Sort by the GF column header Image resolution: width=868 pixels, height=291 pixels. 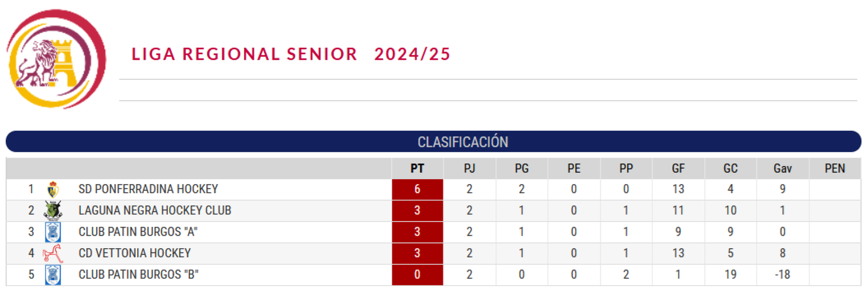click(678, 168)
